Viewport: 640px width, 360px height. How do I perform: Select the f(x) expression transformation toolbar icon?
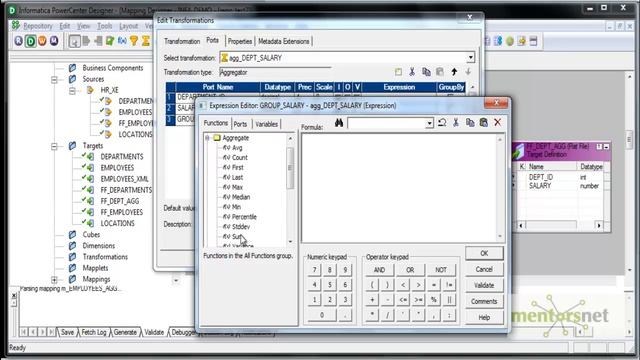pos(122,41)
